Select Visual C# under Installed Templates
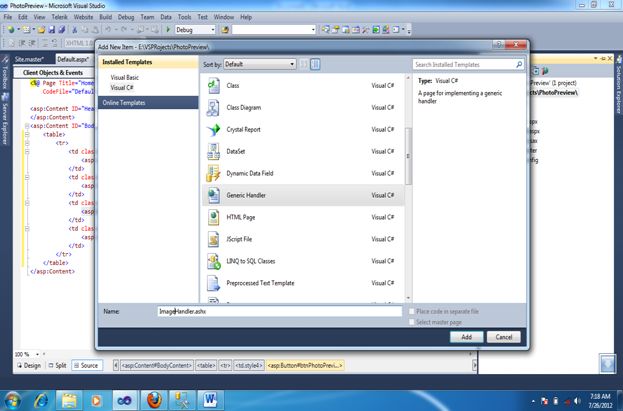The height and width of the screenshot is (411, 623). pos(122,87)
